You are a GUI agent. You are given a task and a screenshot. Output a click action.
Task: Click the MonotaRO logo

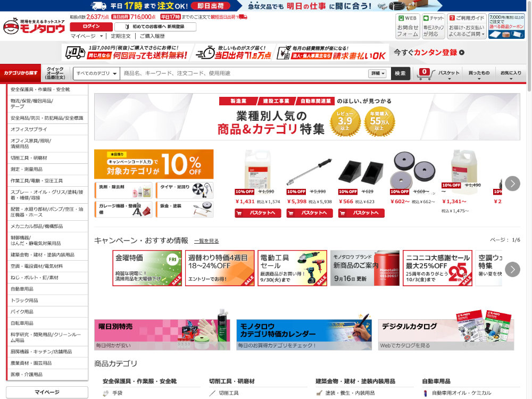34,27
